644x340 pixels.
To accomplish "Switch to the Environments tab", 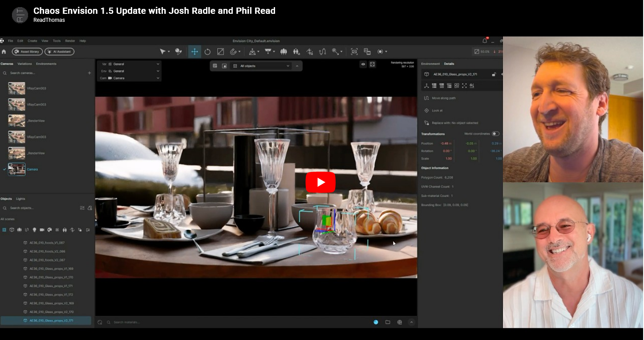I will click(46, 64).
